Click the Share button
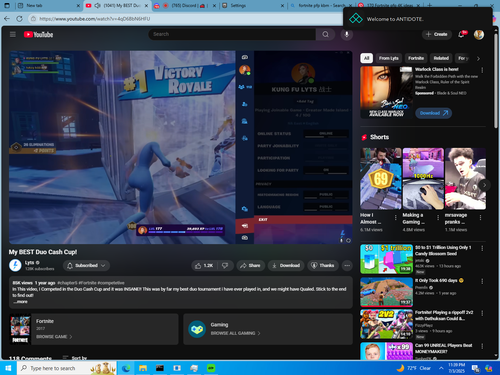The image size is (500, 375). pyautogui.click(x=250, y=265)
